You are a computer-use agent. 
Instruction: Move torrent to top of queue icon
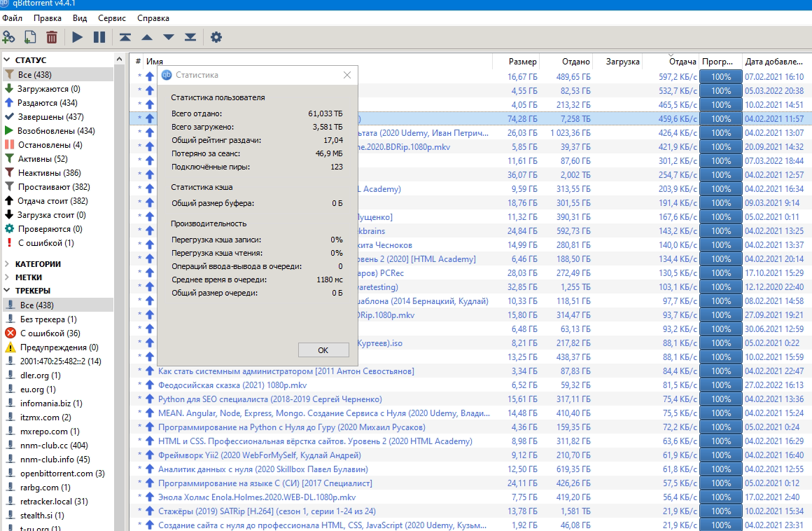(125, 37)
